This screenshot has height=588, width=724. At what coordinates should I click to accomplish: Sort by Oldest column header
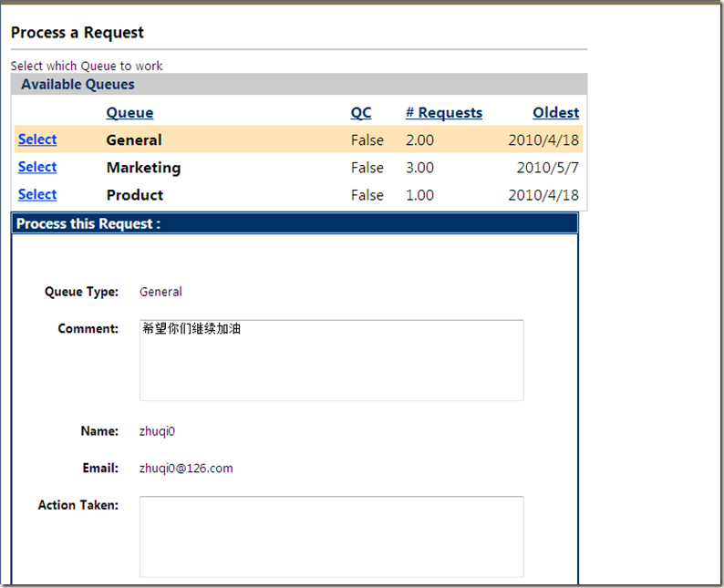[x=556, y=113]
